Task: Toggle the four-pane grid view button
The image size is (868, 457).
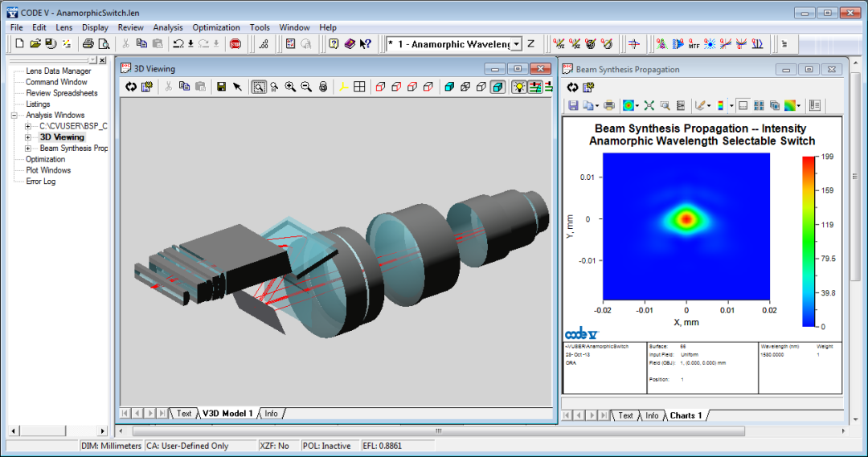Action: pyautogui.click(x=359, y=87)
